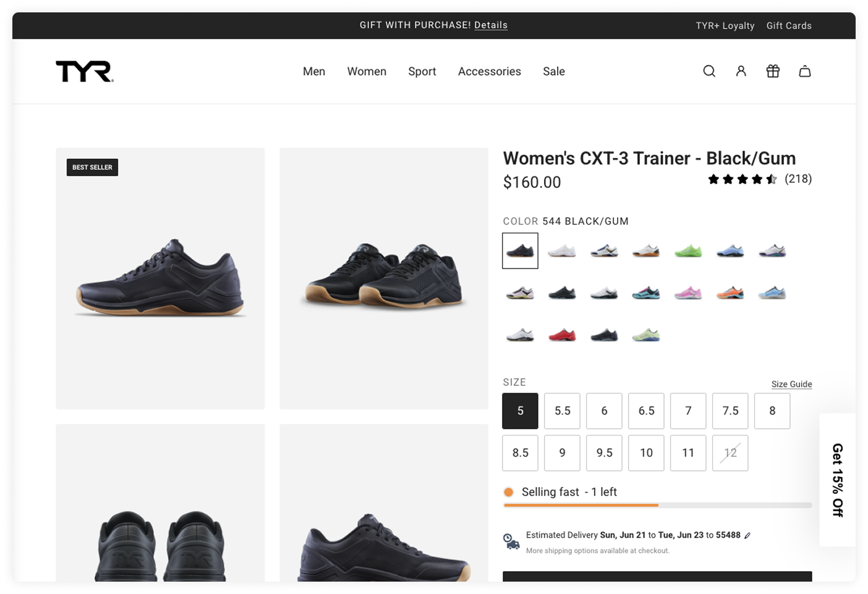Select size 9
Image resolution: width=868 pixels, height=594 pixels.
[x=562, y=453]
